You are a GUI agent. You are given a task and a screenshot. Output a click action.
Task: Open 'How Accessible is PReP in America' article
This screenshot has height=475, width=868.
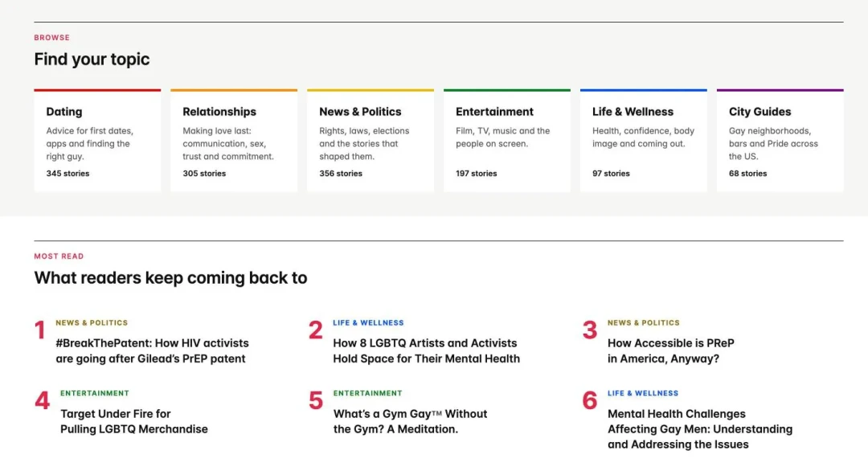tap(671, 351)
